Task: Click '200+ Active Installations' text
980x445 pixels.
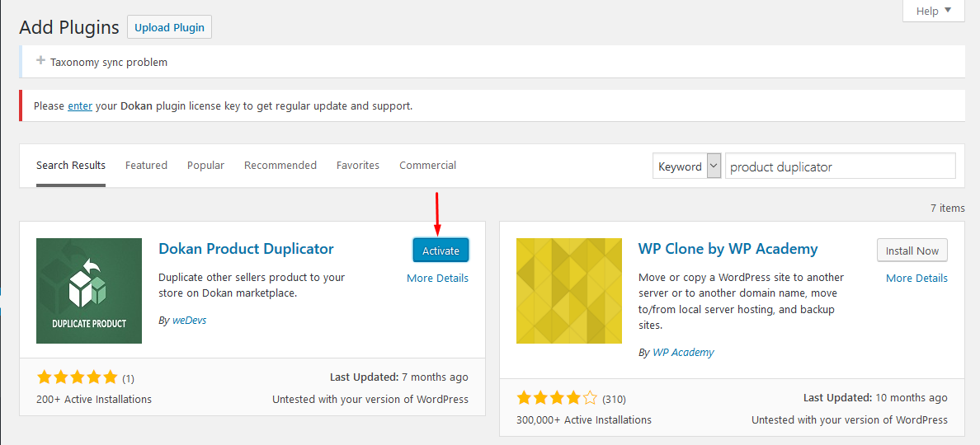Action: 94,400
